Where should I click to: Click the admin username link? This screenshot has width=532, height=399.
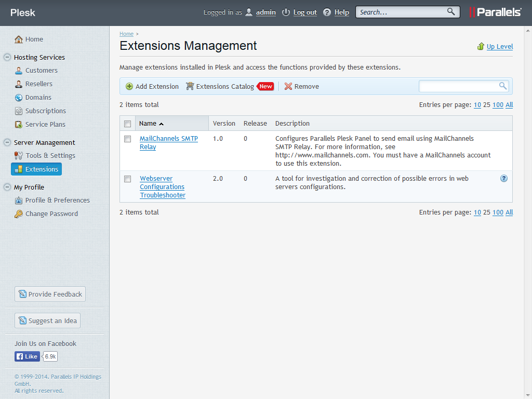265,12
